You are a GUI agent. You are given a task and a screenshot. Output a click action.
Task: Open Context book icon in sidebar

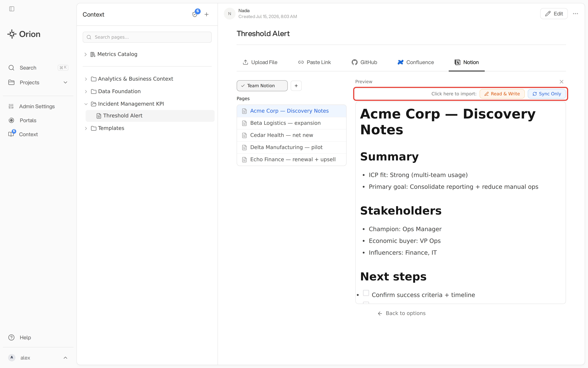tap(11, 134)
